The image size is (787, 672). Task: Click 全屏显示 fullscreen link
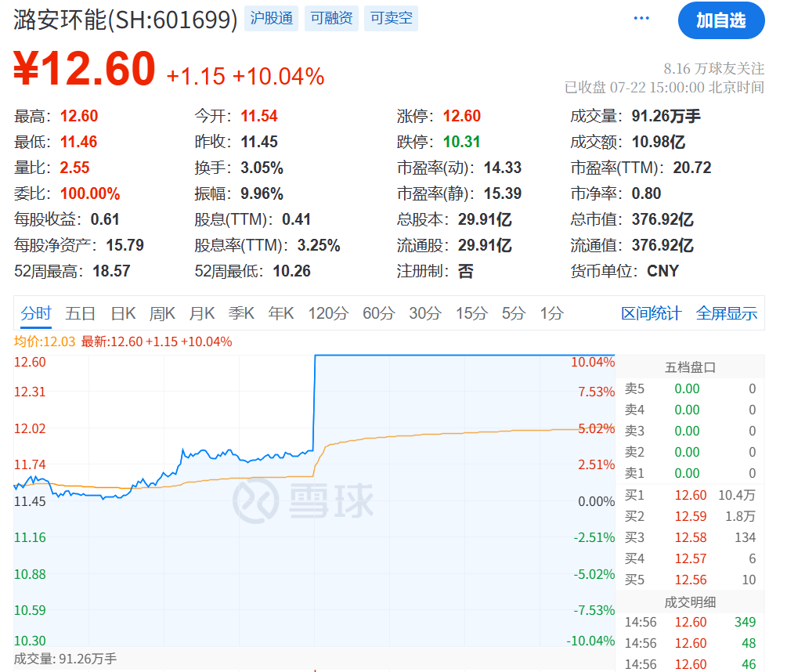[x=726, y=313]
